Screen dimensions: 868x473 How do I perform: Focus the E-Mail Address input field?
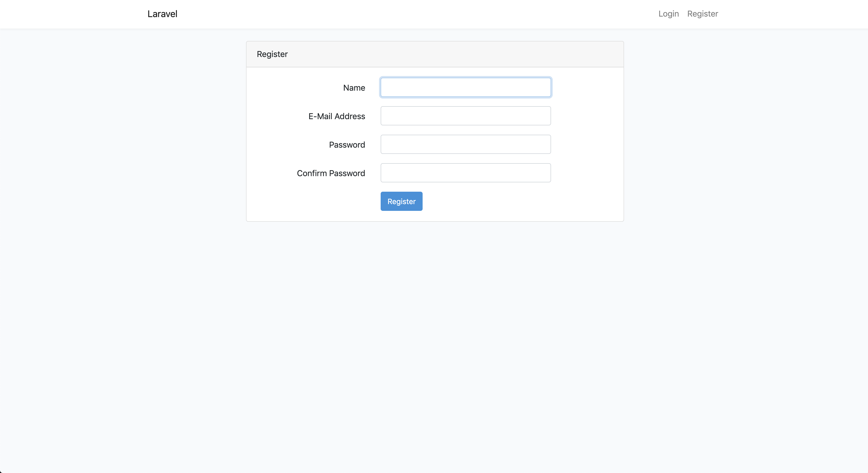click(465, 116)
